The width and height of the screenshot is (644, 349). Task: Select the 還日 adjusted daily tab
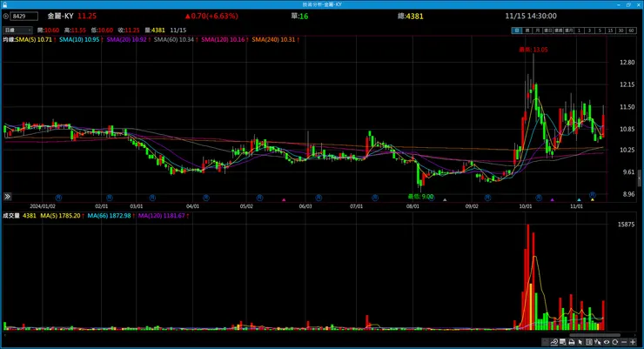coord(548,30)
